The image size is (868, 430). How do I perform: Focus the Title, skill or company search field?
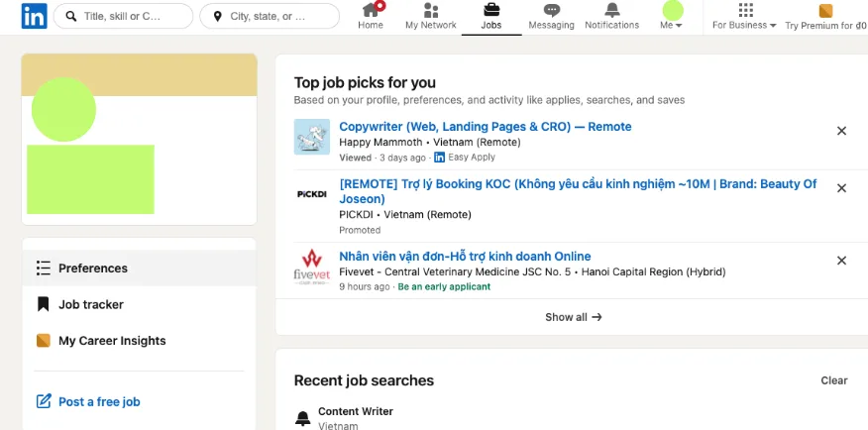(x=123, y=16)
